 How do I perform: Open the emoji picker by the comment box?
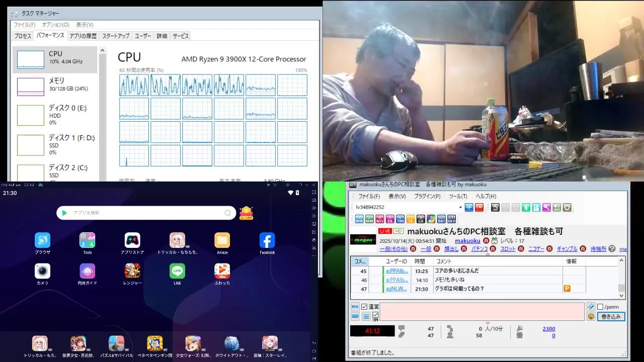point(591,317)
